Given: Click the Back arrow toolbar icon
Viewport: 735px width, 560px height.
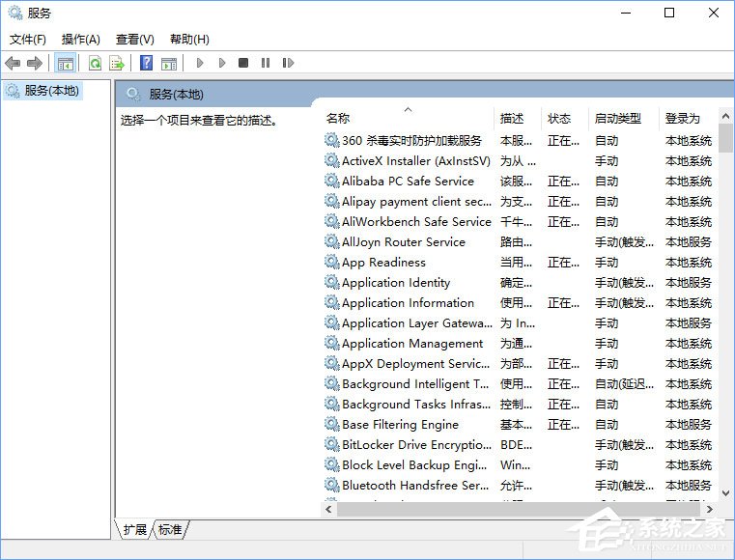Looking at the screenshot, I should click(x=13, y=63).
